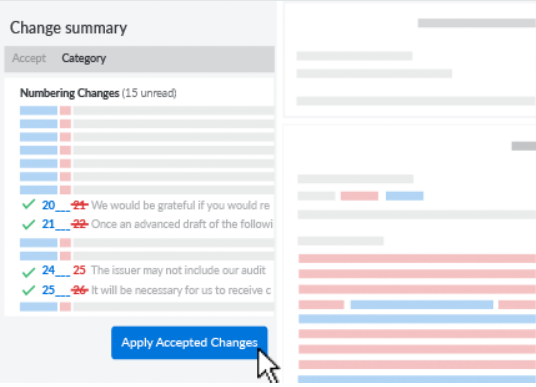Toggle accept checkmark for change 20
This screenshot has height=387, width=536.
point(28,204)
